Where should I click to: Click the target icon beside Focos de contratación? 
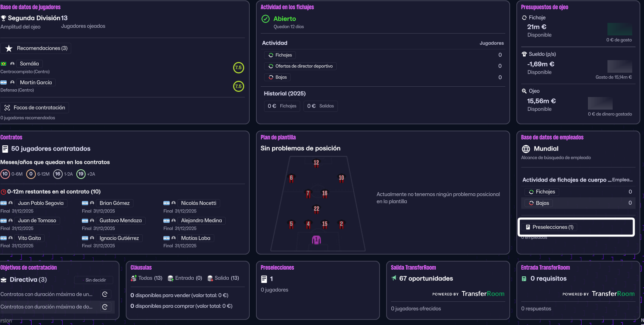coord(7,108)
